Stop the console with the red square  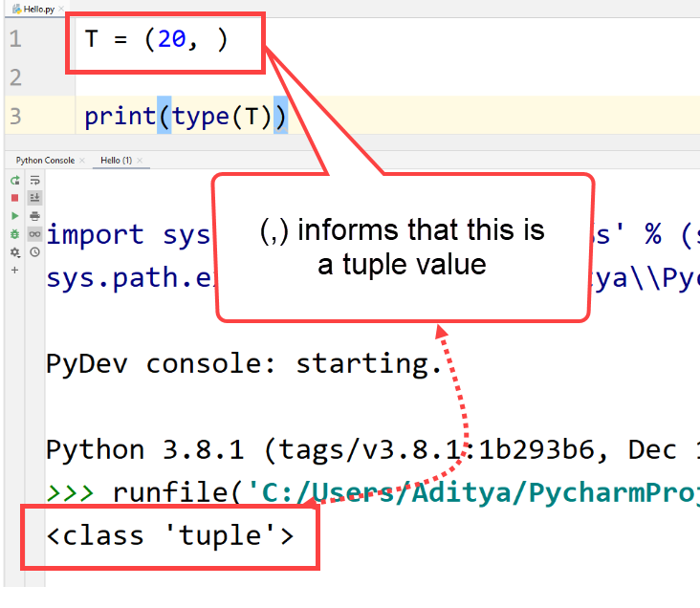tap(14, 198)
